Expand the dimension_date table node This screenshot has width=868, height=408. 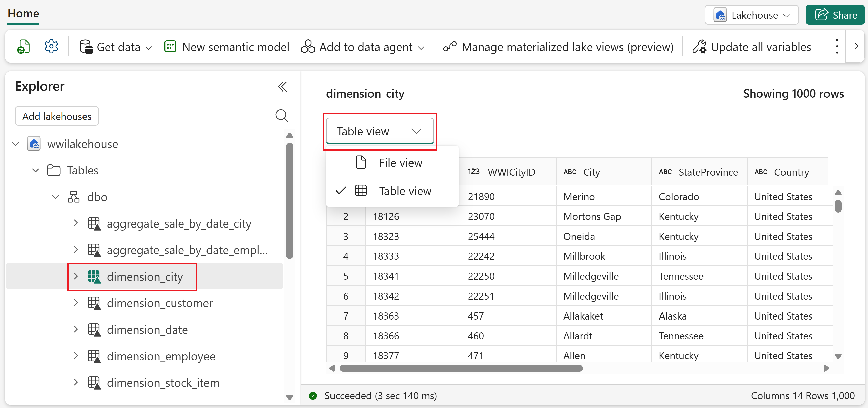76,330
